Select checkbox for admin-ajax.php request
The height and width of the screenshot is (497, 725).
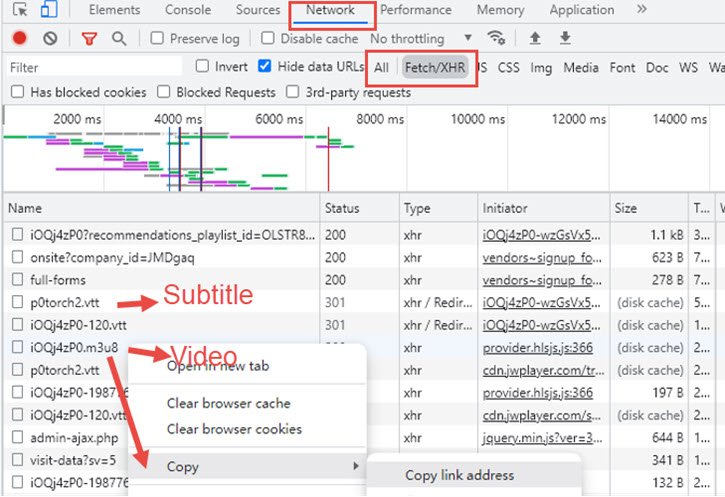(x=17, y=437)
